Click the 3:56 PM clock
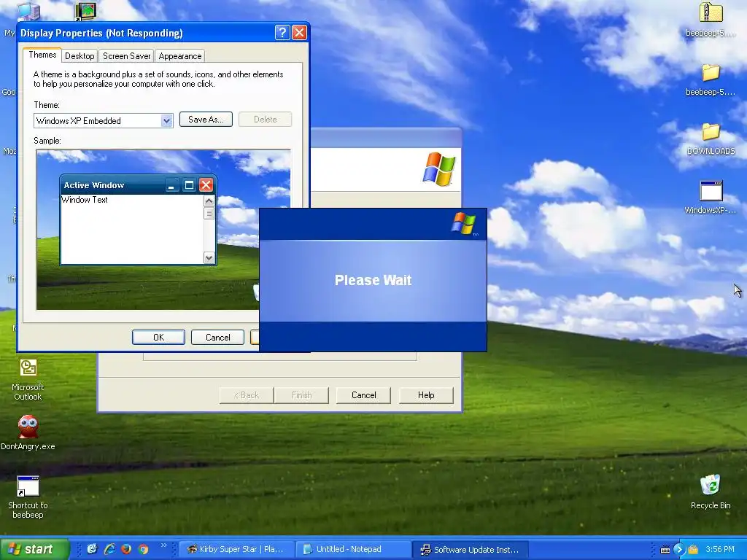Viewport: 747px width, 560px height. pyautogui.click(x=720, y=550)
